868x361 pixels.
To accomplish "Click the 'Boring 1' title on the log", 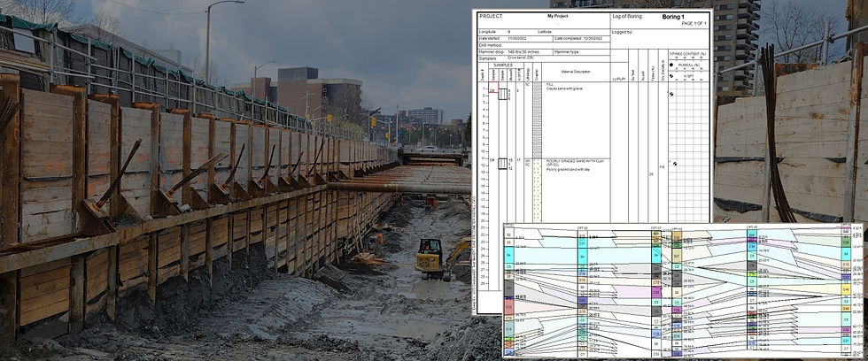I will [x=673, y=17].
